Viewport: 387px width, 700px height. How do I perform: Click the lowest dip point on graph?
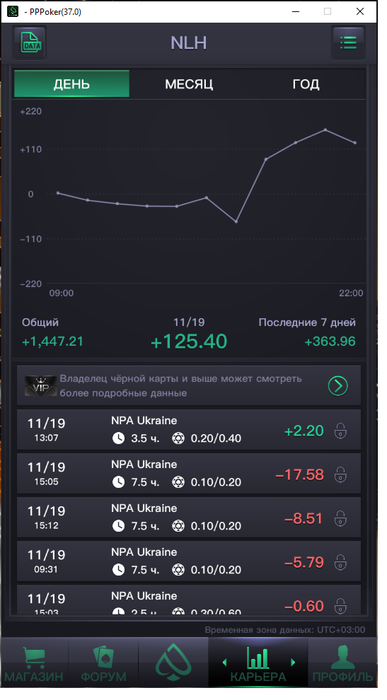tap(236, 221)
